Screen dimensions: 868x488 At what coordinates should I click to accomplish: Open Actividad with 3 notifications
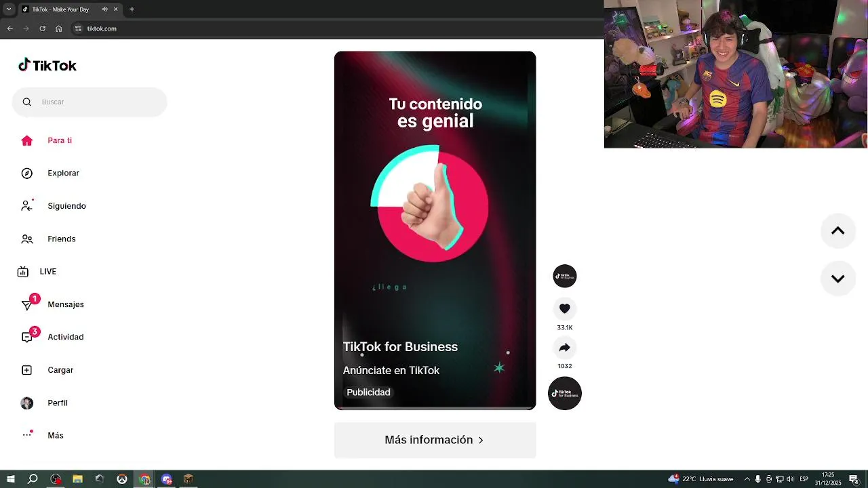[x=66, y=337]
